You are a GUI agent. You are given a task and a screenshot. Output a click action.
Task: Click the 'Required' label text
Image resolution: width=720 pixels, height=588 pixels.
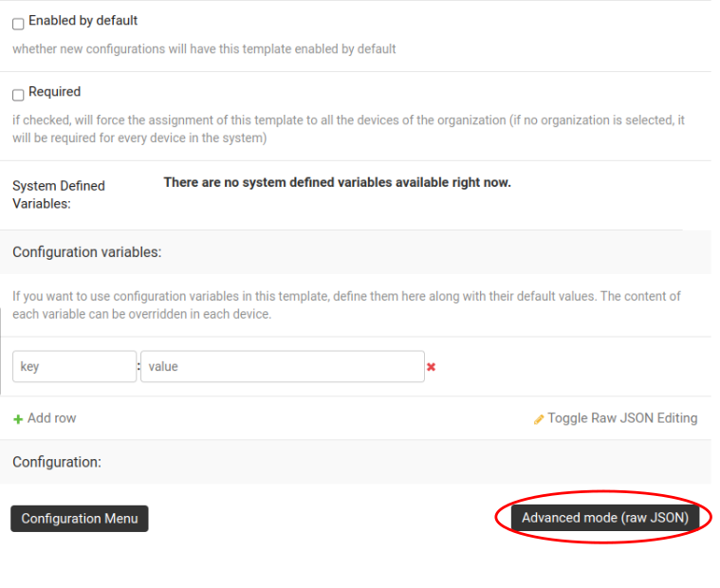(54, 92)
